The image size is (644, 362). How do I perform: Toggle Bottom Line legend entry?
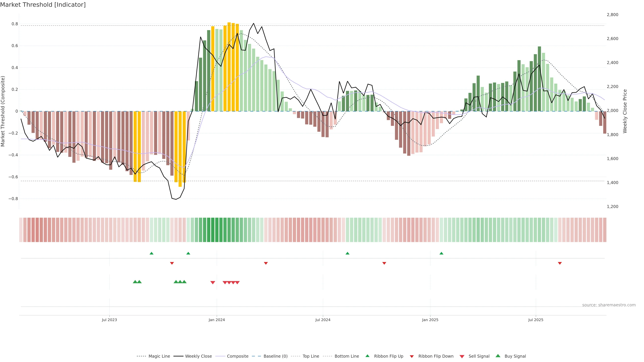point(346,356)
